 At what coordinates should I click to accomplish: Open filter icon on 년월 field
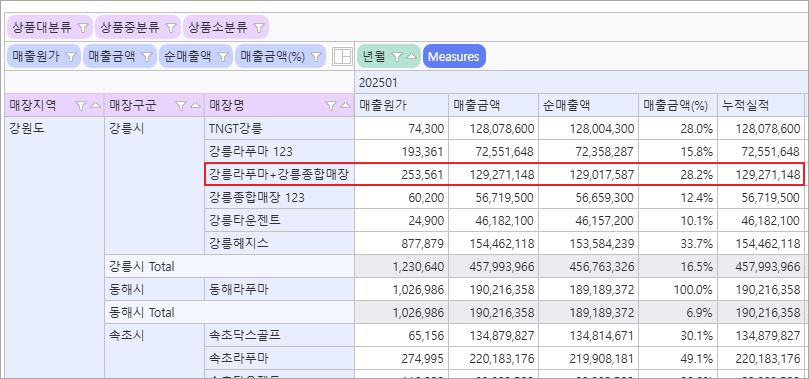click(396, 57)
